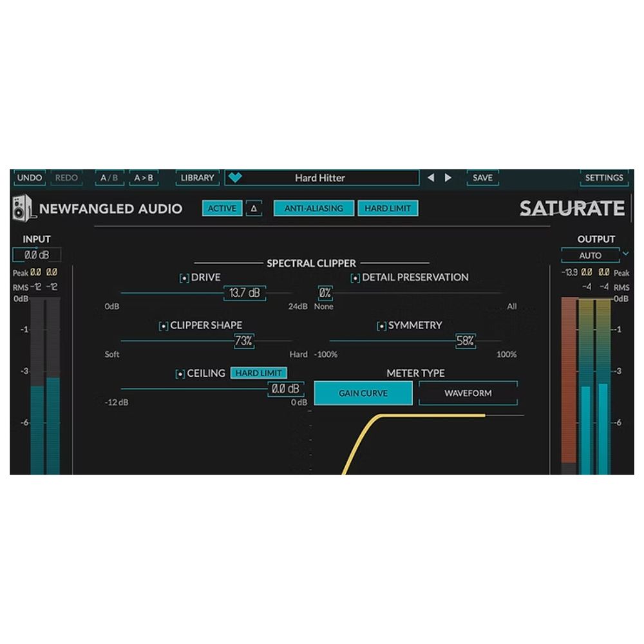Click the Saturate plugin title logo

(572, 208)
